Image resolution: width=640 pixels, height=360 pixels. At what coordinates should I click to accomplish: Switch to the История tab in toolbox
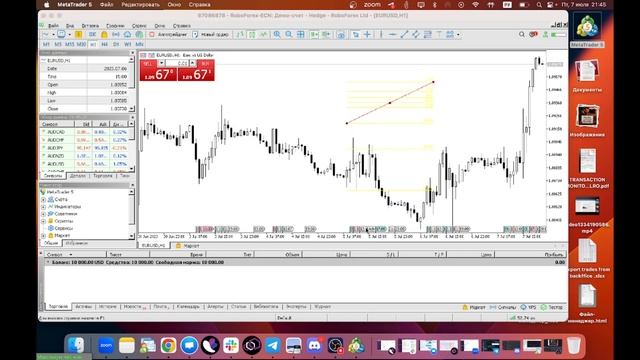tap(108, 307)
